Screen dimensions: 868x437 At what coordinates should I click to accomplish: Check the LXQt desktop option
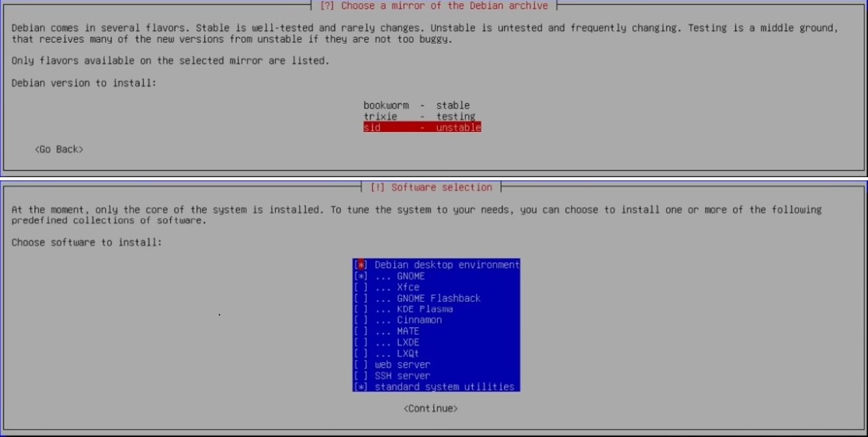pyautogui.click(x=362, y=354)
